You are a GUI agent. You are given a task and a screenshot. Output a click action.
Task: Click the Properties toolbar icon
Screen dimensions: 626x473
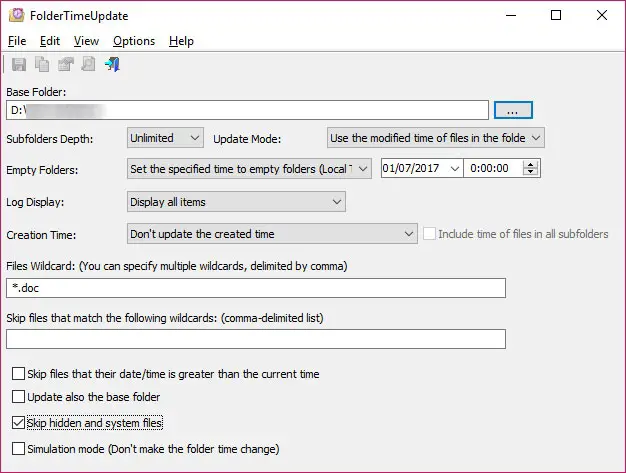pos(66,64)
